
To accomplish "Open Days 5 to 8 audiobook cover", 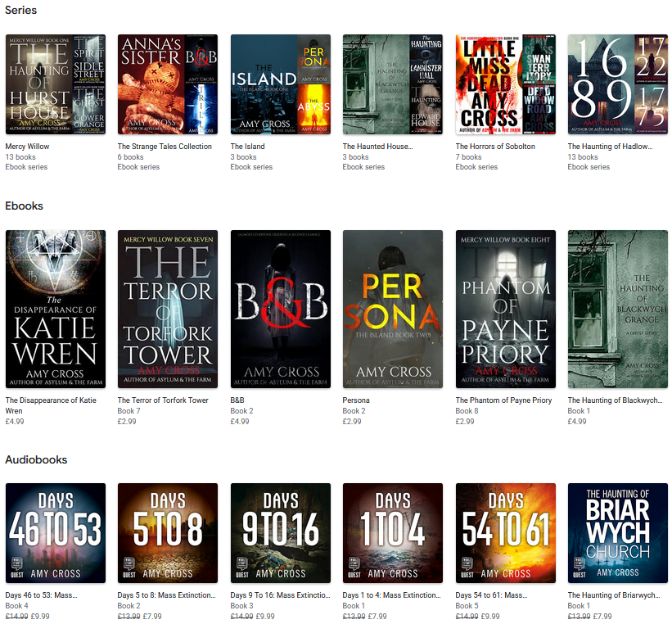I will pyautogui.click(x=168, y=533).
